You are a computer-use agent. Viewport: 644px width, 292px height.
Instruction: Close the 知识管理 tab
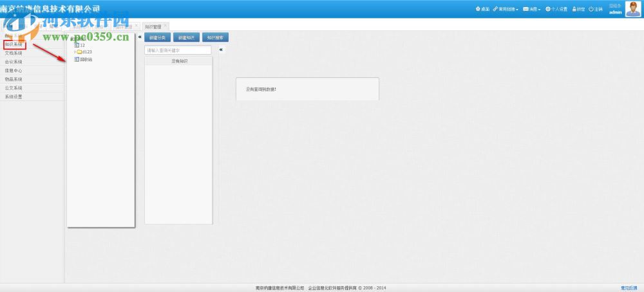click(x=166, y=25)
